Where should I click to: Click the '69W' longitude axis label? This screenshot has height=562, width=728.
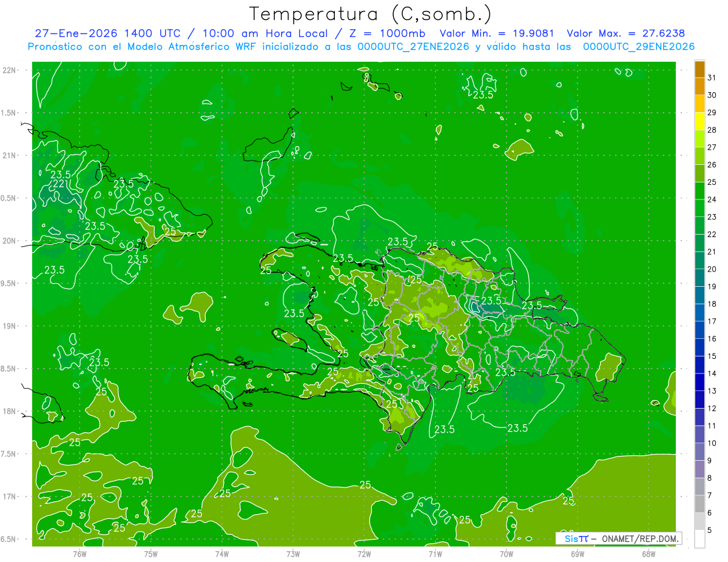[x=577, y=554]
